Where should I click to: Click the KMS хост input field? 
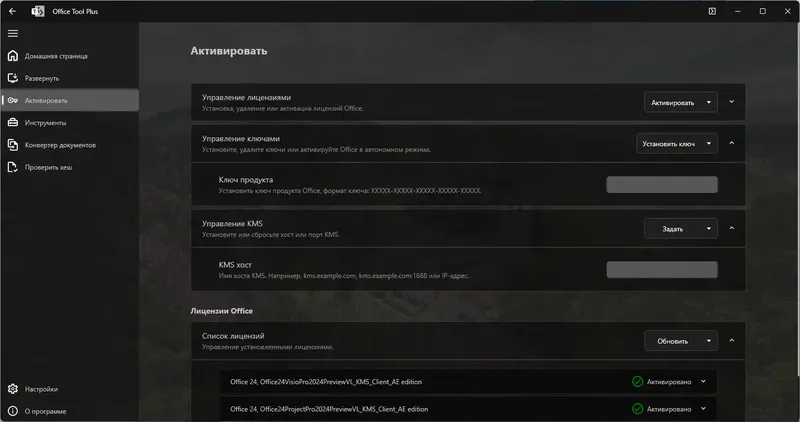coord(662,269)
